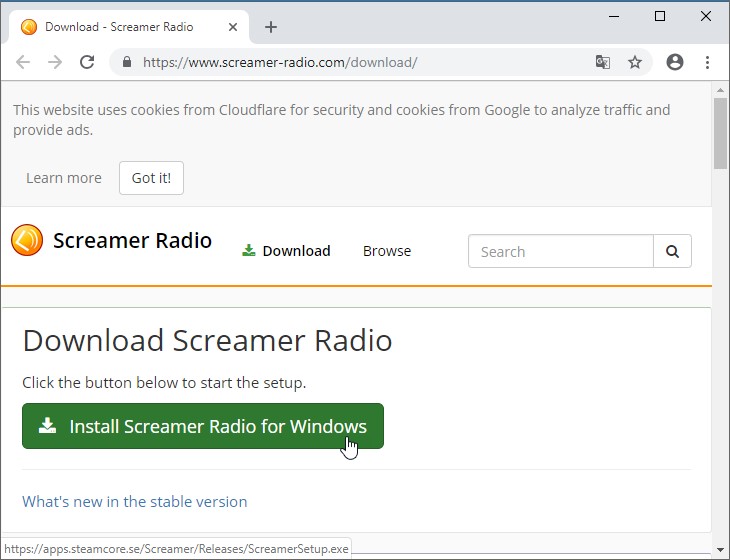730x560 pixels.
Task: Open the Chrome profile account icon
Action: click(x=675, y=62)
